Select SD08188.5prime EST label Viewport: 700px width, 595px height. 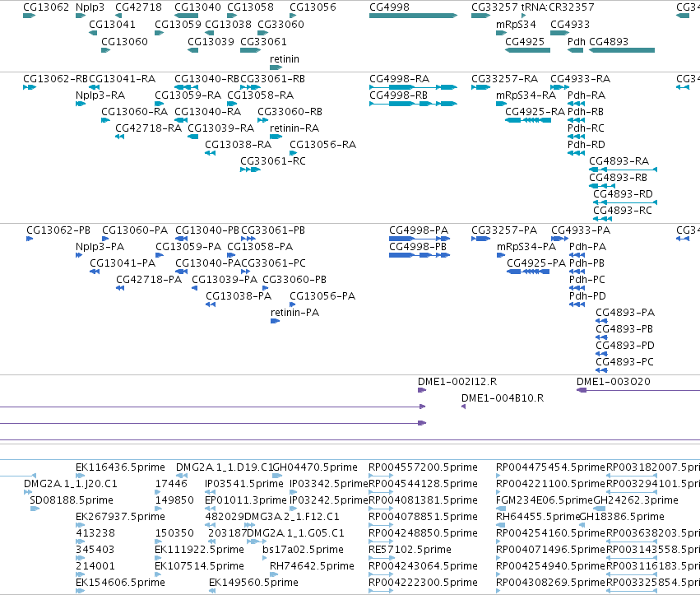72,500
